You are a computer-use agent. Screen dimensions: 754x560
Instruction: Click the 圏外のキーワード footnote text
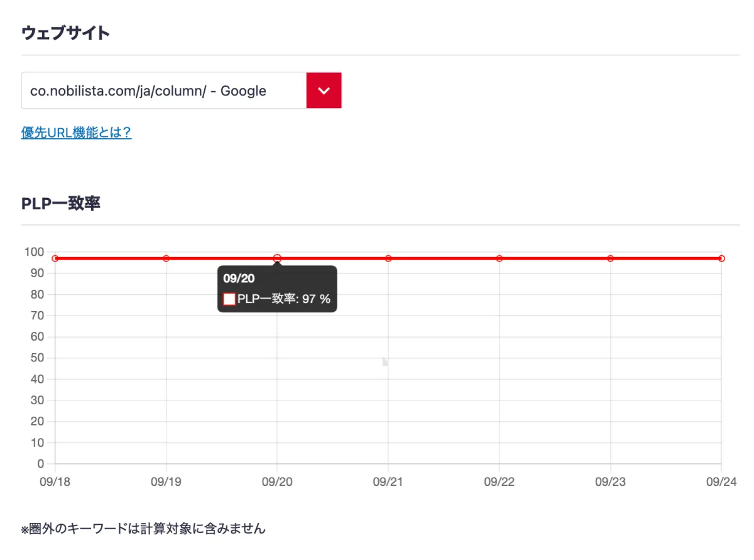(143, 529)
